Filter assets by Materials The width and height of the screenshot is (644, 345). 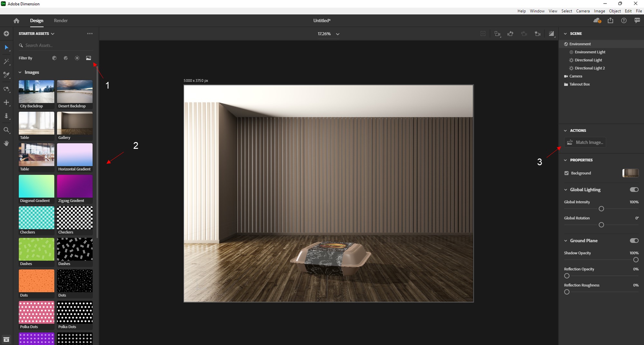click(66, 58)
